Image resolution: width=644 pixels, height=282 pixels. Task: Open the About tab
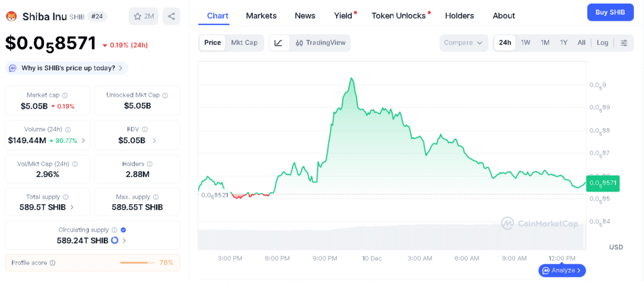[x=504, y=16]
